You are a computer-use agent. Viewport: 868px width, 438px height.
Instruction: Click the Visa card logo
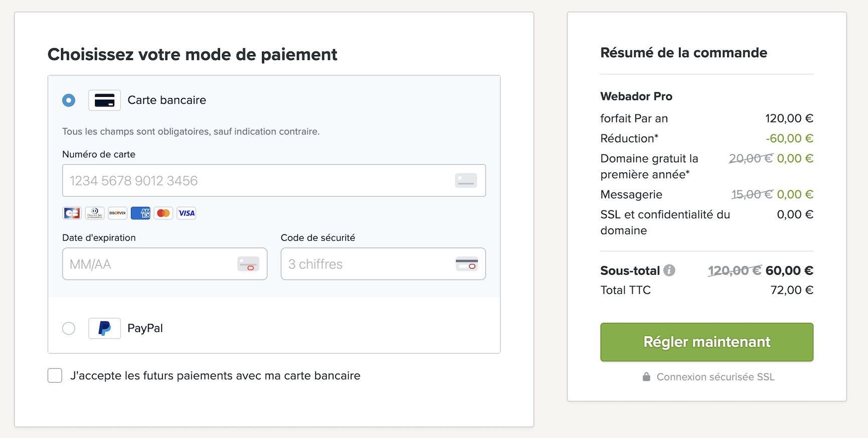(186, 213)
